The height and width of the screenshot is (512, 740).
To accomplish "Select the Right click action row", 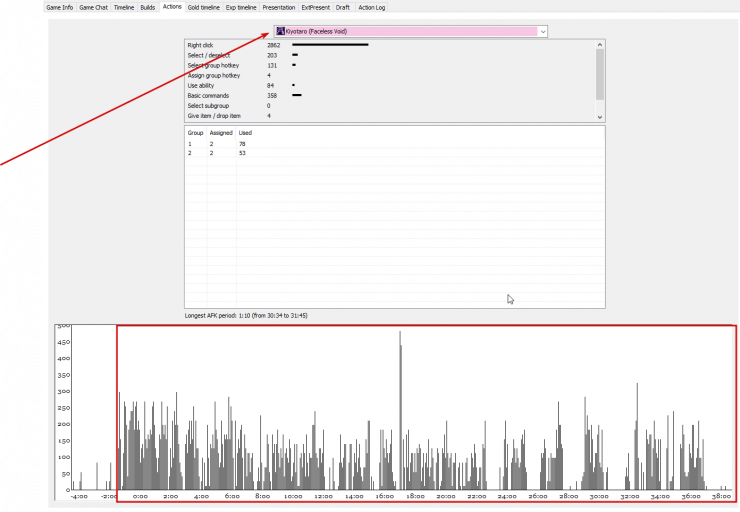I will click(390, 45).
